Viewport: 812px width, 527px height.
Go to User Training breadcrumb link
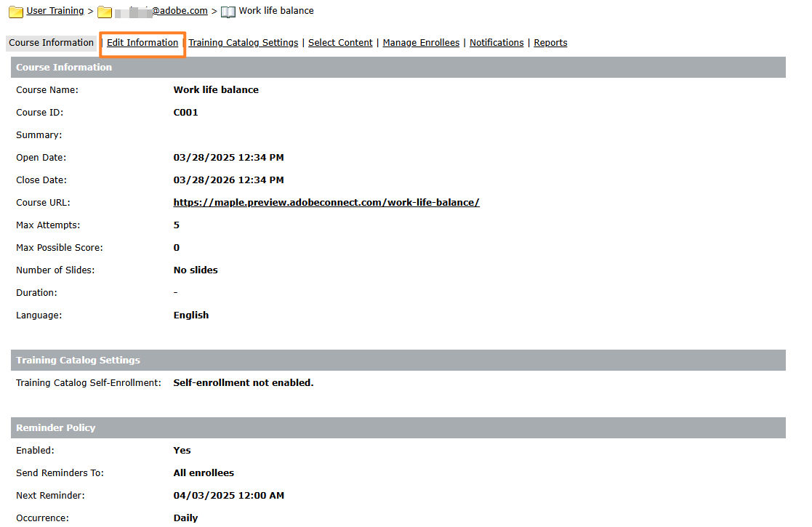pyautogui.click(x=55, y=11)
